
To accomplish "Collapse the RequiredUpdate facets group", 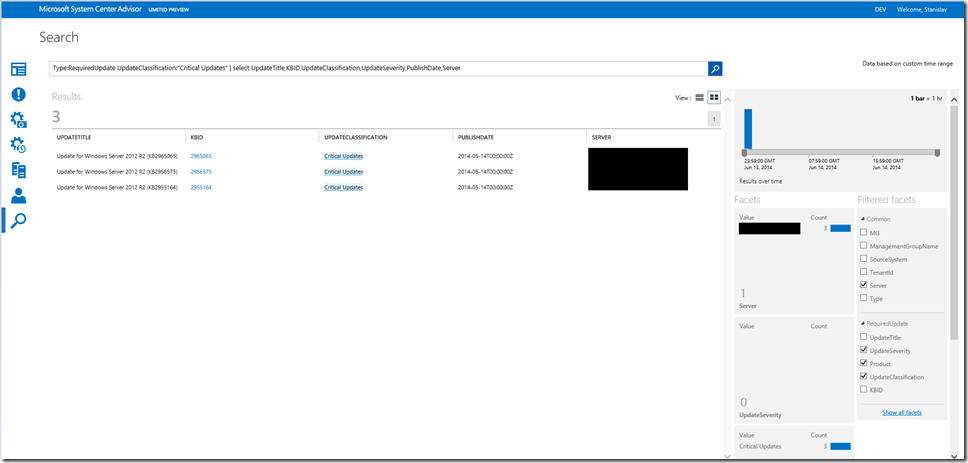I will 861,323.
